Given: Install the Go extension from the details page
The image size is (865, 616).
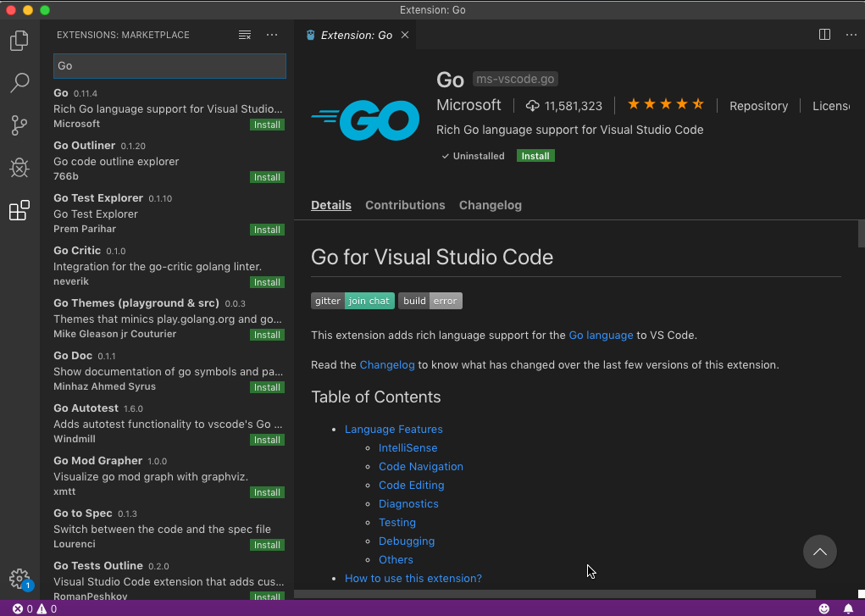Looking at the screenshot, I should tap(535, 156).
